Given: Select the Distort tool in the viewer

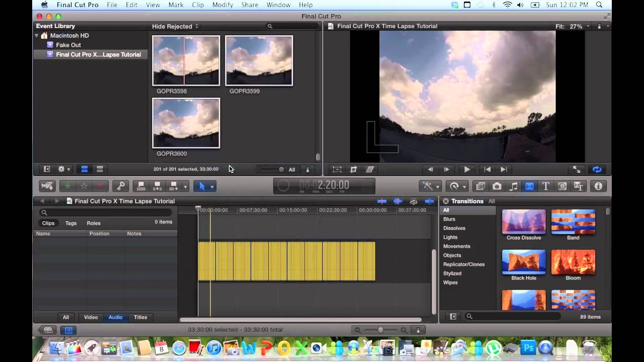Looking at the screenshot, I should (370, 169).
